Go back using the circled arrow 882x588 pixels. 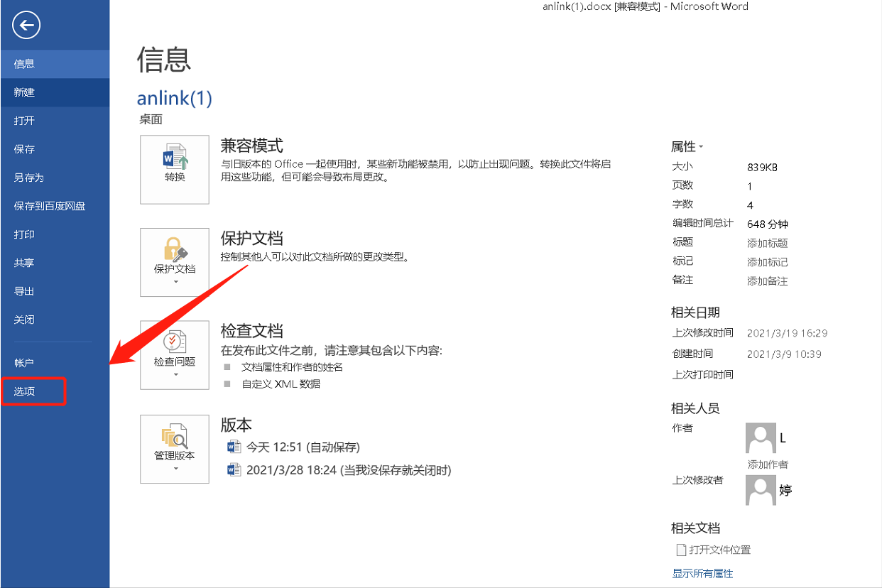click(26, 26)
